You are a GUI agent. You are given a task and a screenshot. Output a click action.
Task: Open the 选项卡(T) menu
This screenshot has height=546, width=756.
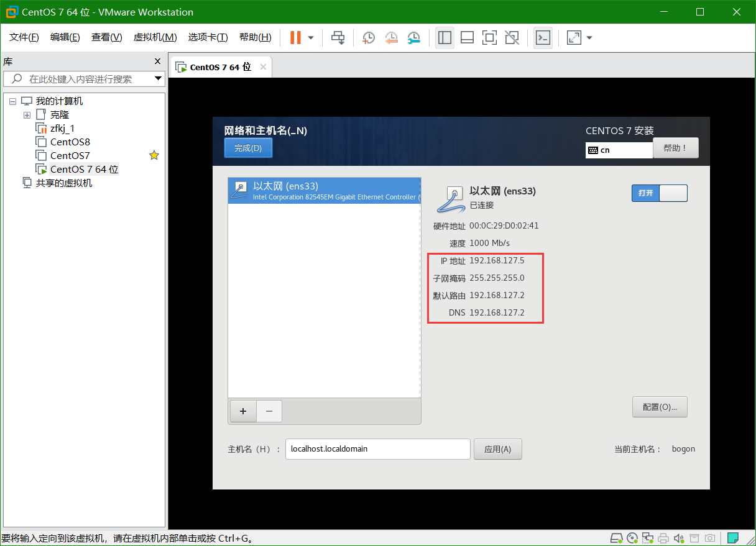208,37
